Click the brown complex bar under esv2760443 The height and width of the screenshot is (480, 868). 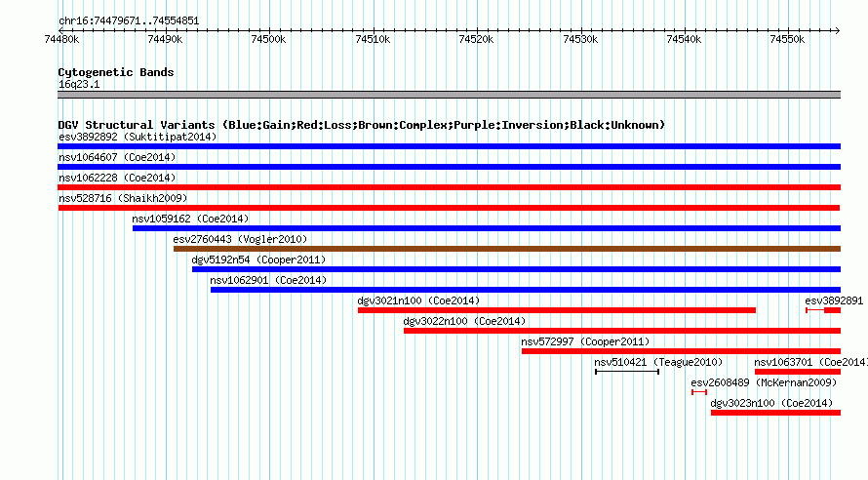tap(507, 249)
